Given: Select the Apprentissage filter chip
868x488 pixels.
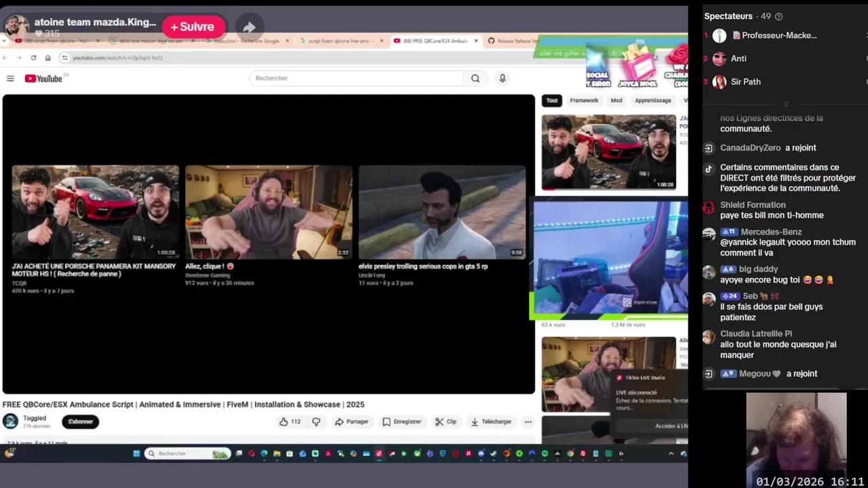Looking at the screenshot, I should (x=652, y=100).
